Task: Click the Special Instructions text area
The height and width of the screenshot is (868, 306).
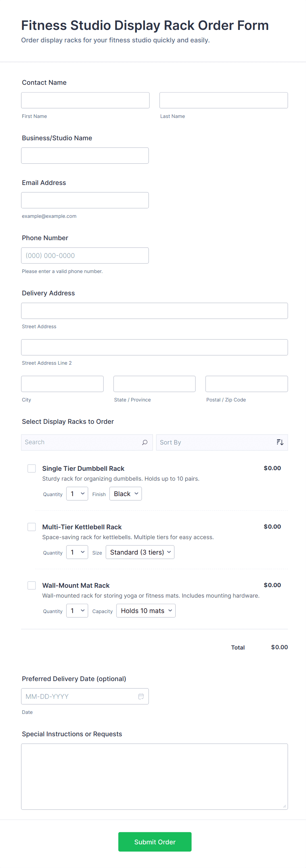Action: (154, 776)
